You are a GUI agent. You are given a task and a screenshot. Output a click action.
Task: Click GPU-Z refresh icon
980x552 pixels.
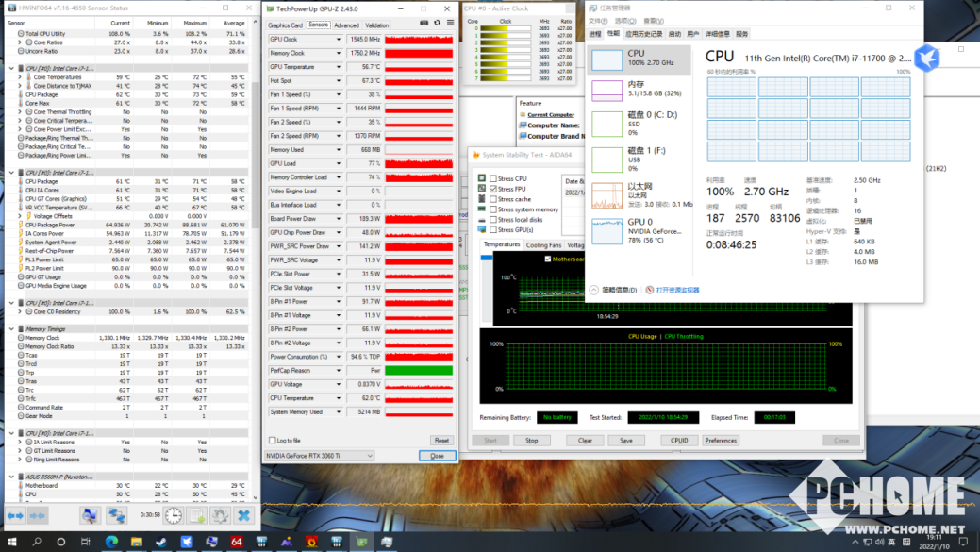click(437, 23)
